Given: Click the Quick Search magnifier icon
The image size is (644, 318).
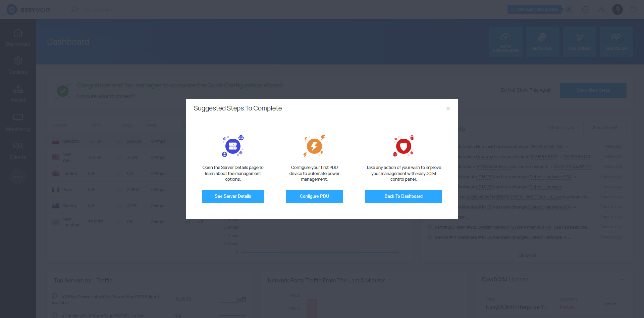Looking at the screenshot, I should click(74, 9).
